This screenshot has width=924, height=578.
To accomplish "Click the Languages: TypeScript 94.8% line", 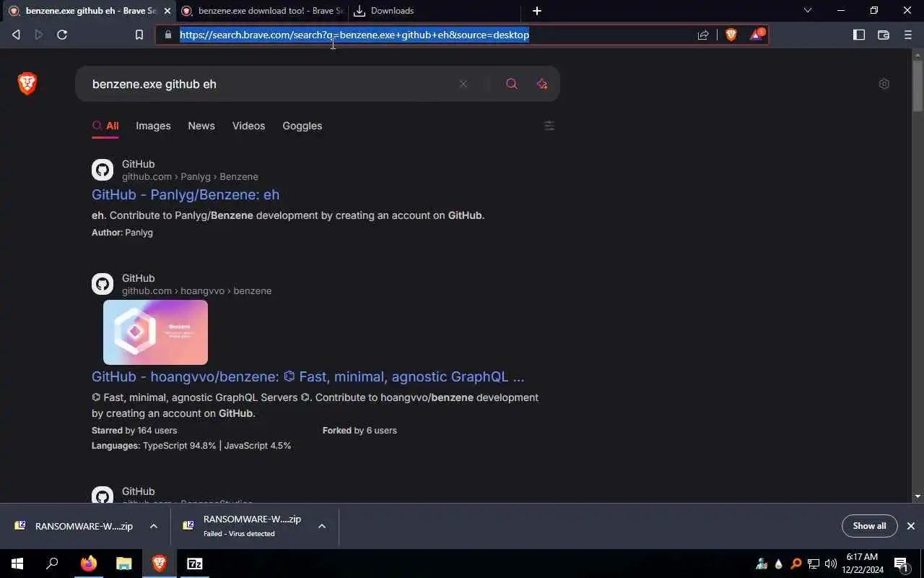I will (191, 446).
